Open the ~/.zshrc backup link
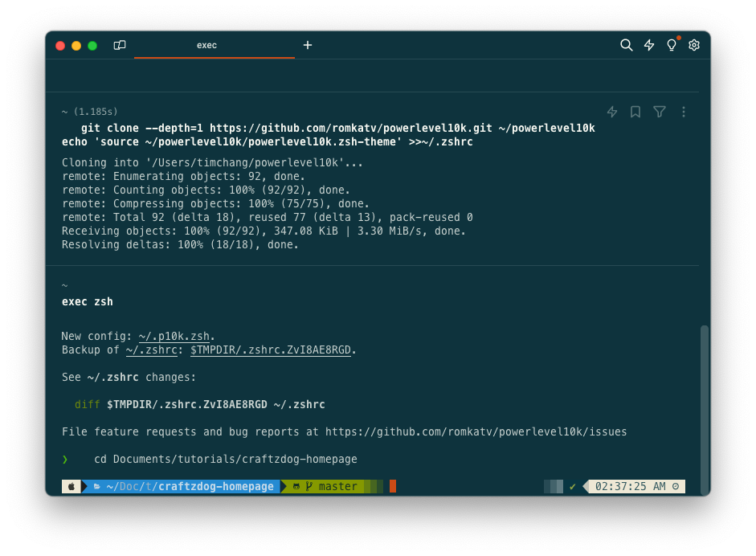Screen dimensions: 756x556 [151, 350]
